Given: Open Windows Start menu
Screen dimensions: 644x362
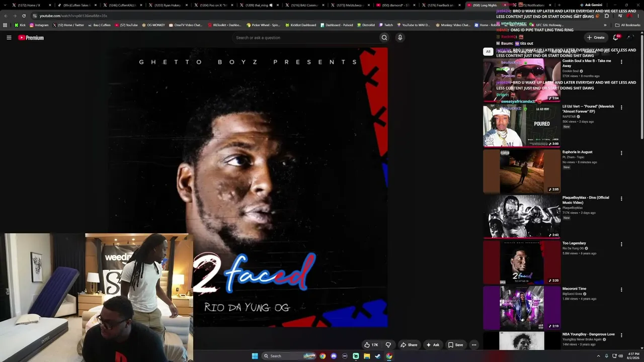Looking at the screenshot, I should pos(255,356).
